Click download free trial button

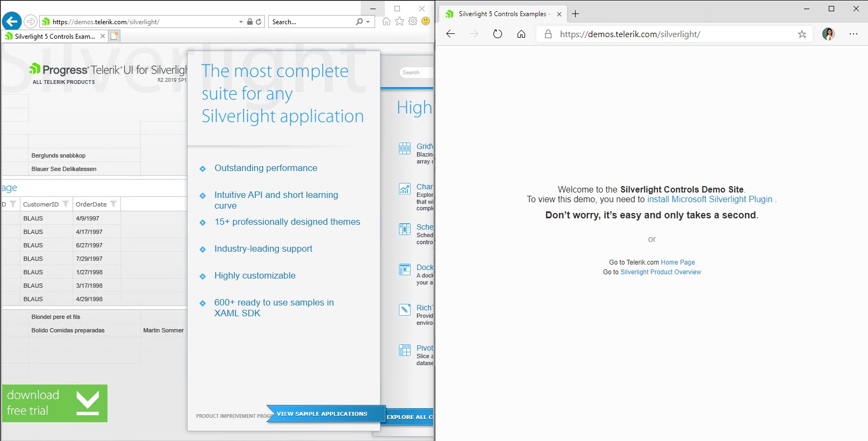(55, 403)
